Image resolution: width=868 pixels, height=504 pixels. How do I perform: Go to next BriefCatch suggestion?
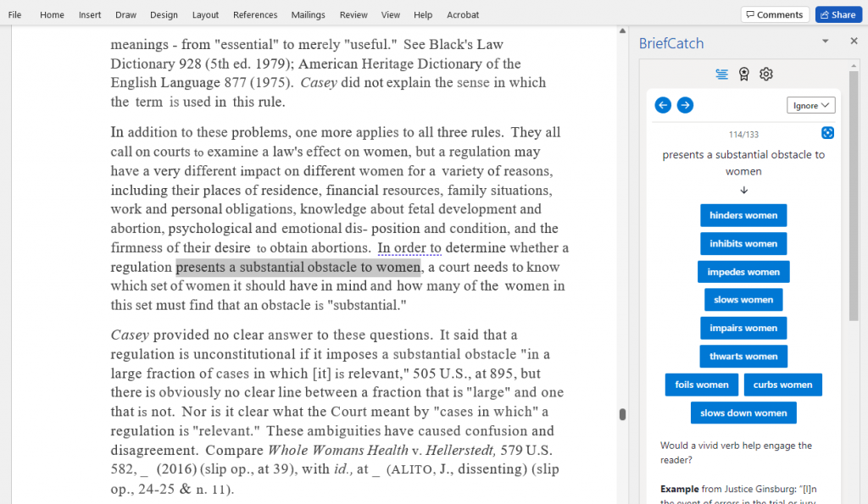pyautogui.click(x=685, y=105)
